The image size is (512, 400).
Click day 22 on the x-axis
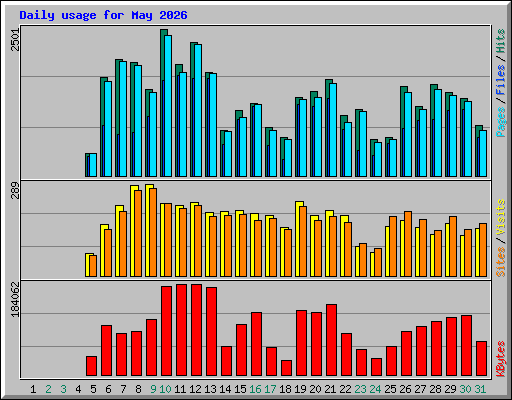[x=345, y=389]
